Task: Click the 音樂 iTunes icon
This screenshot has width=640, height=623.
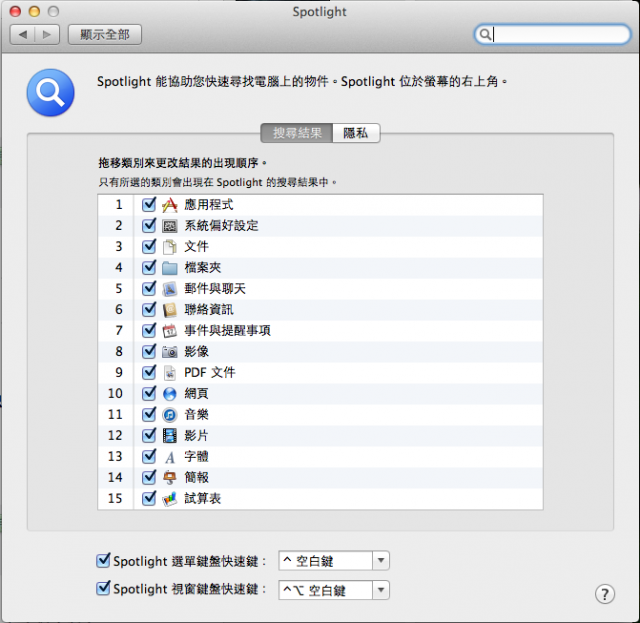Action: coord(170,415)
